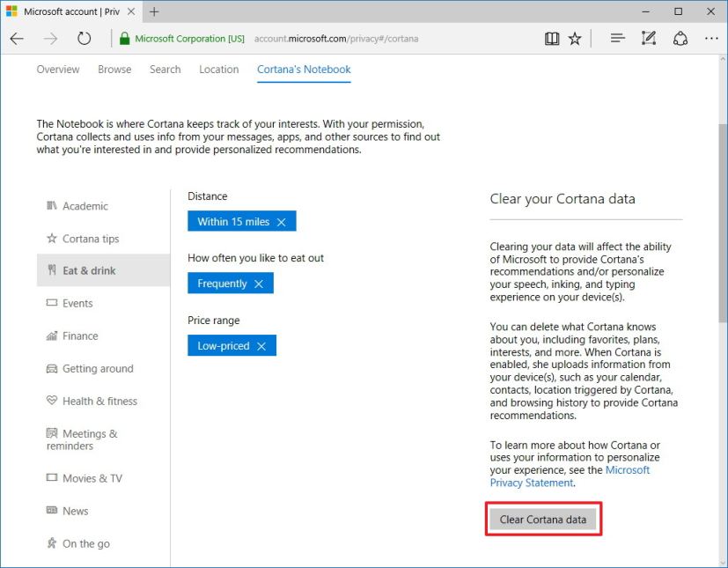Image resolution: width=728 pixels, height=568 pixels.
Task: Click the Distance heading text
Action: [208, 196]
